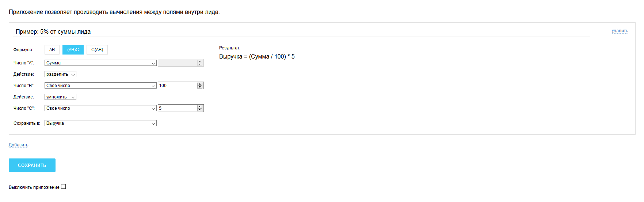
Task: Click the number field containing 100
Action: point(177,86)
